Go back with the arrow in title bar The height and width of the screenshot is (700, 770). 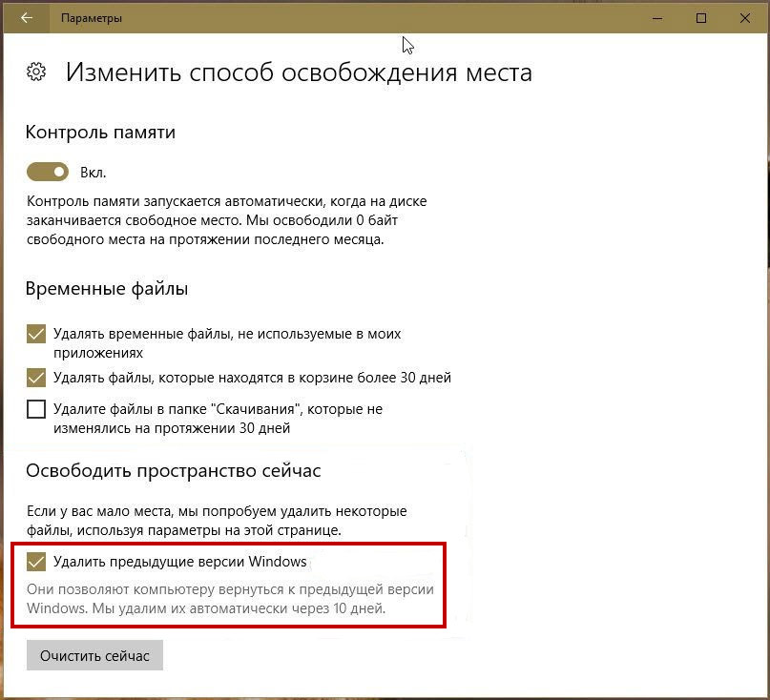[x=27, y=18]
